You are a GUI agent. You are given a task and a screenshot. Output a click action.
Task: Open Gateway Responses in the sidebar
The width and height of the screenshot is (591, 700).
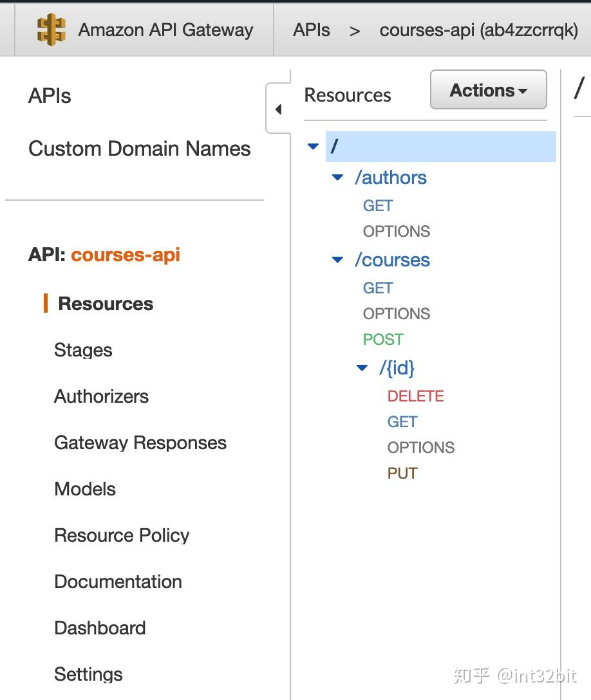140,443
